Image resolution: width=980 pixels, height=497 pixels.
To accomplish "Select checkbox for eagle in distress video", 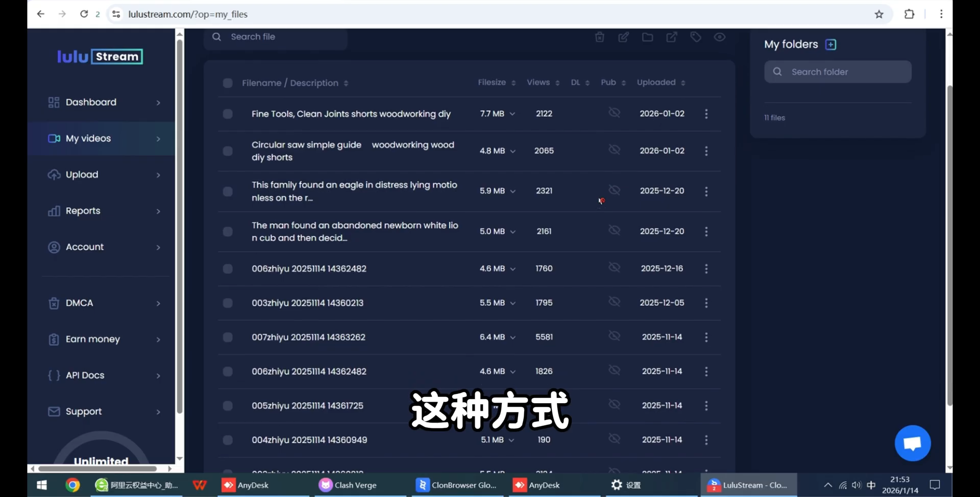I will pos(228,191).
